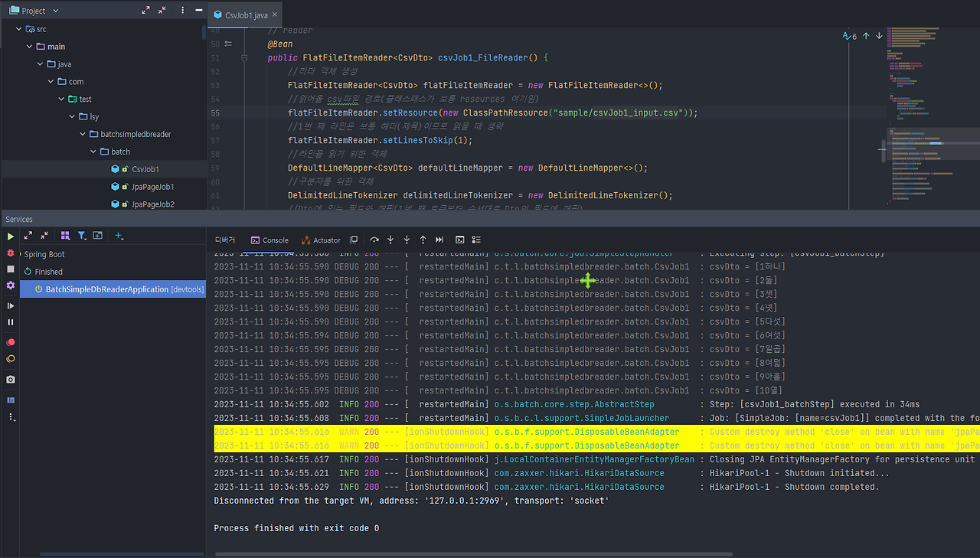This screenshot has width=980, height=558.
Task: Step into the next method
Action: [390, 240]
